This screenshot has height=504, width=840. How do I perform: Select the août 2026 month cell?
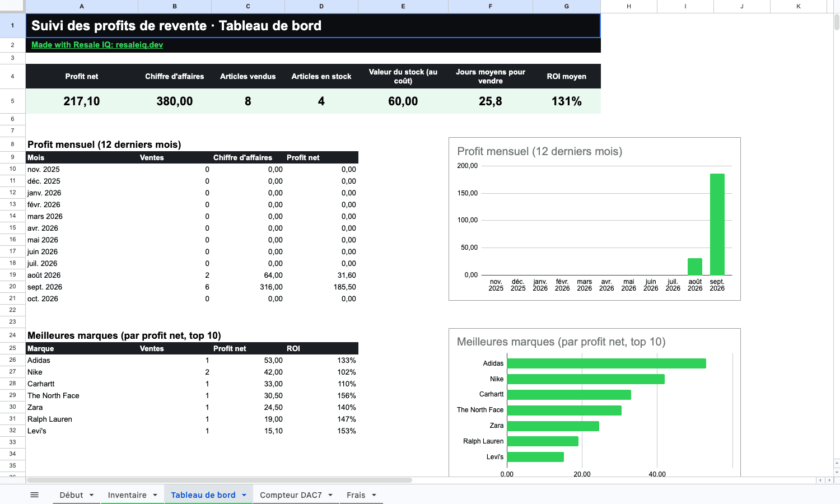[x=82, y=276]
